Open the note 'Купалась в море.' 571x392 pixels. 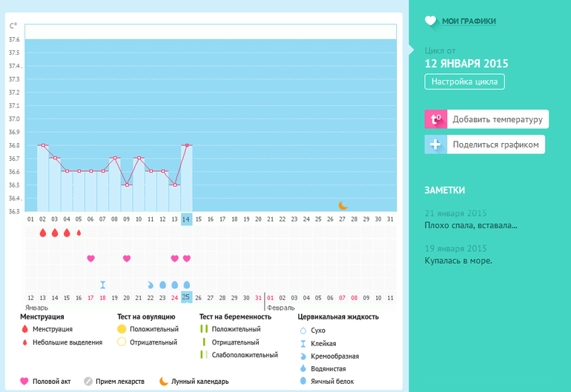tap(458, 261)
